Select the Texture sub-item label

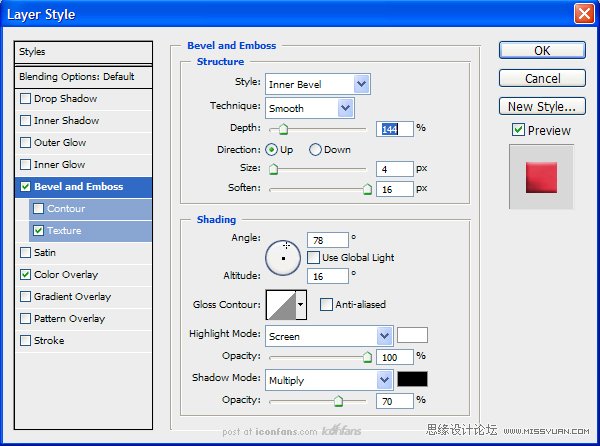pyautogui.click(x=64, y=231)
